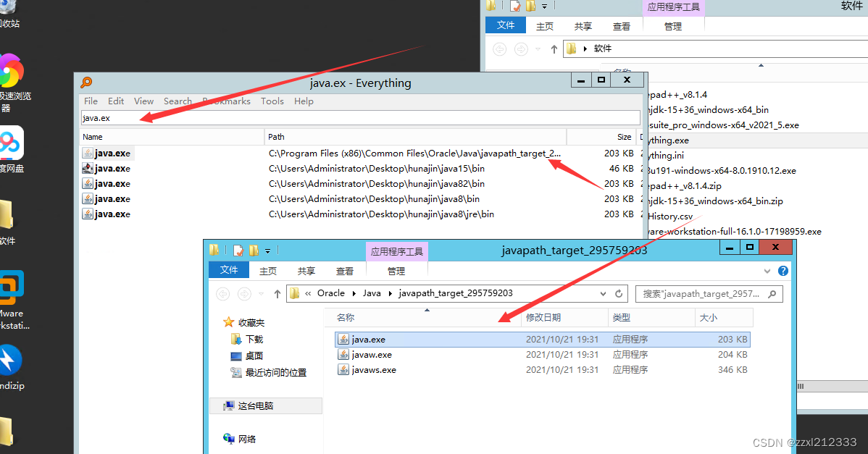
Task: Sort Everything results by Size column
Action: [x=601, y=137]
